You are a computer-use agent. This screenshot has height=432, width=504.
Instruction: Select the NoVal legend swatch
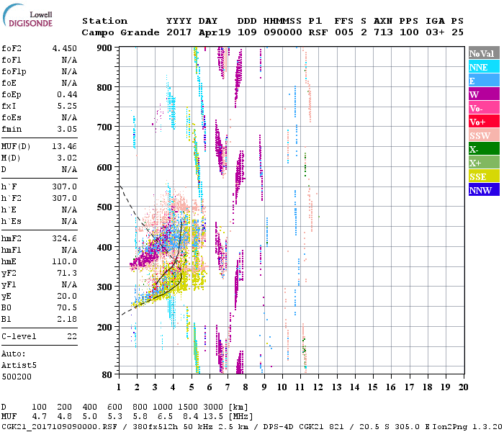click(x=484, y=53)
